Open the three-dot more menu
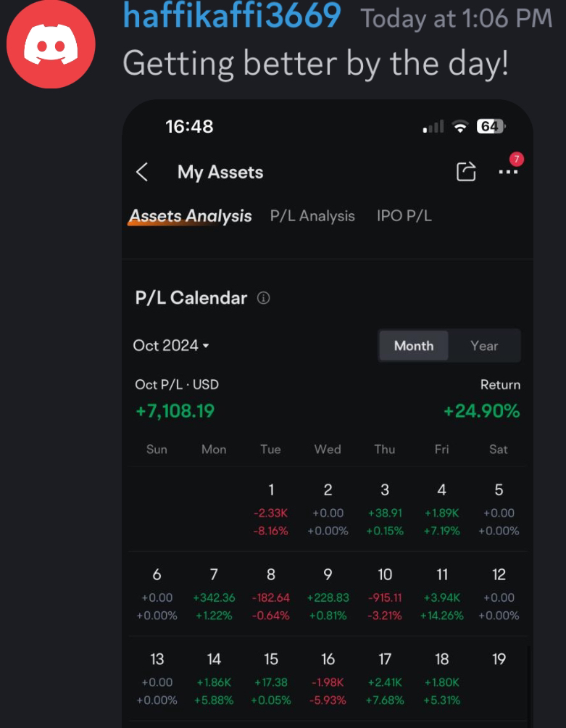 click(x=508, y=173)
